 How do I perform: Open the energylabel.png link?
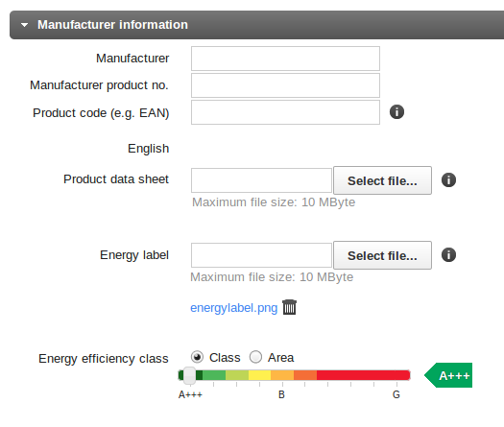pos(233,308)
